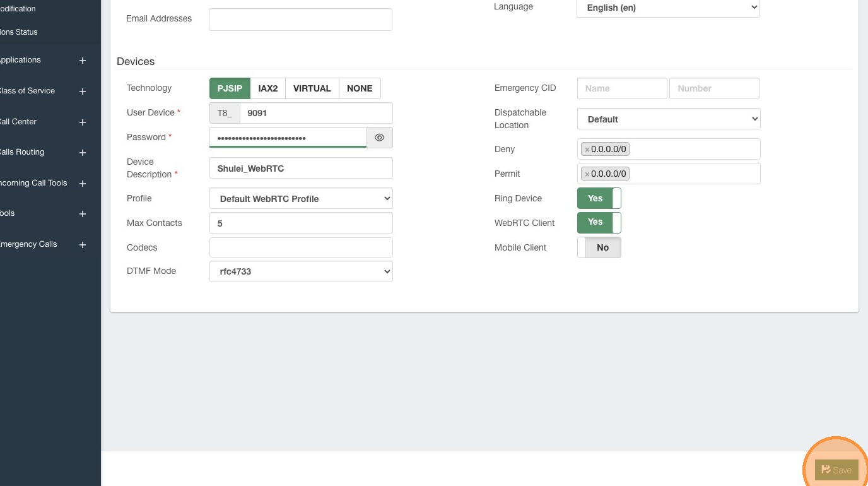
Task: Toggle the Ring Device switch
Action: (599, 198)
